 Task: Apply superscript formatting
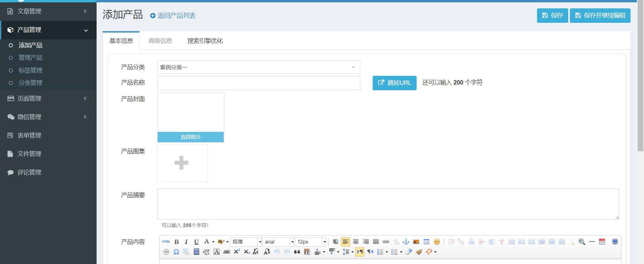coord(237,252)
